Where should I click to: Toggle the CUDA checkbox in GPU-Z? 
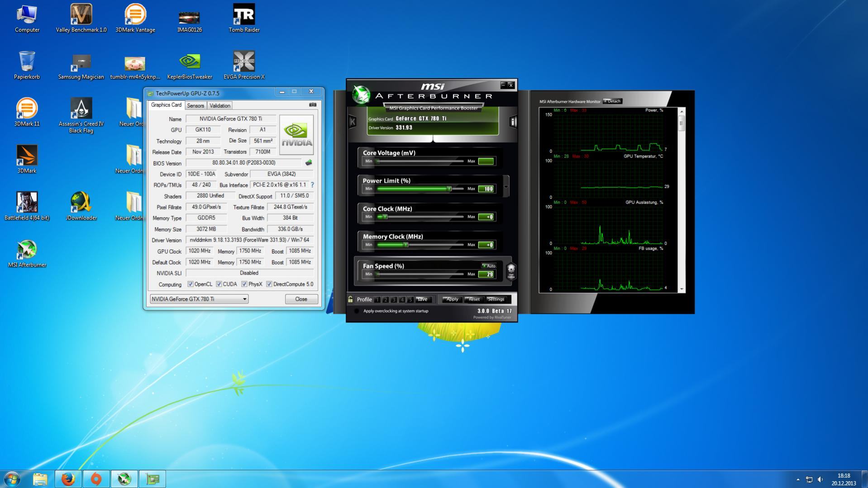coord(219,284)
